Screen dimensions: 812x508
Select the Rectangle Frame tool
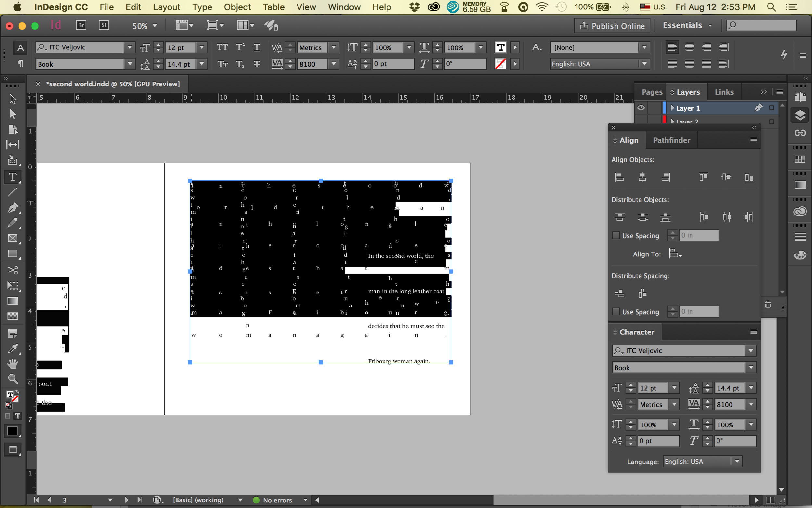click(12, 238)
